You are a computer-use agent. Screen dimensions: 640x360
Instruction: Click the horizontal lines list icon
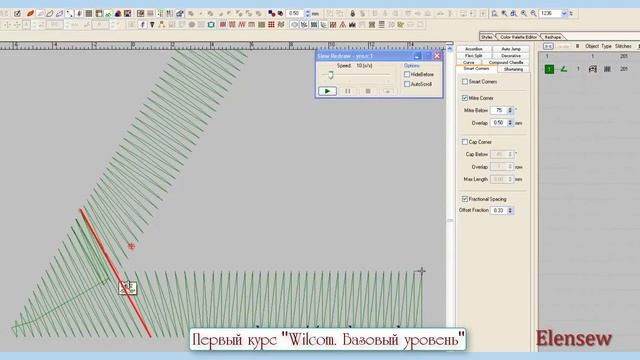coord(382,24)
